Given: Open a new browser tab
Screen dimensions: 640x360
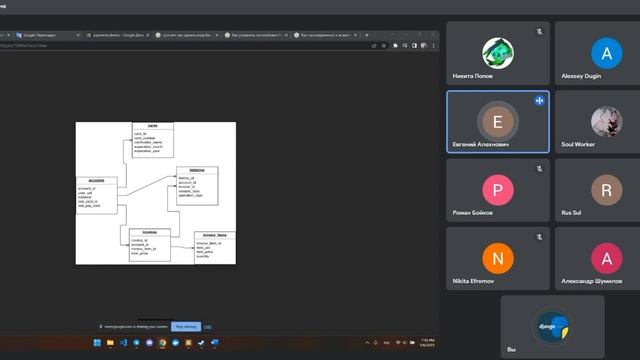Looking at the screenshot, I should [367, 35].
